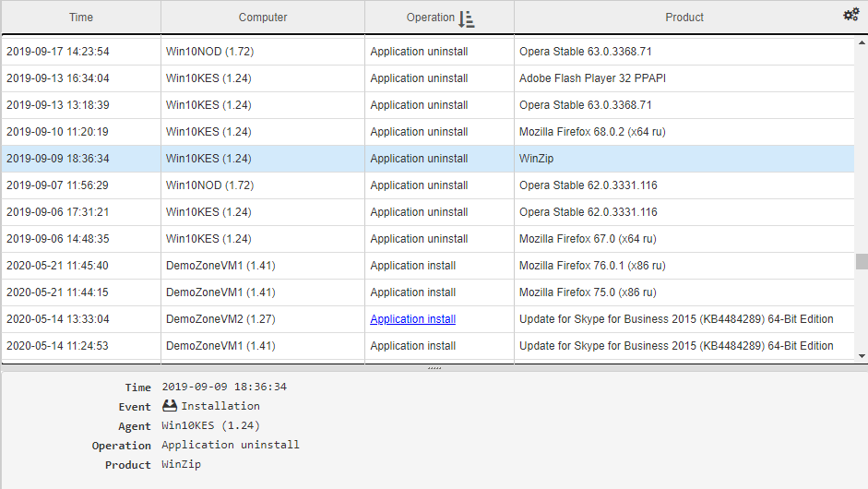Select Adobe Flash Player 32 PPAPI product cell

click(x=684, y=78)
